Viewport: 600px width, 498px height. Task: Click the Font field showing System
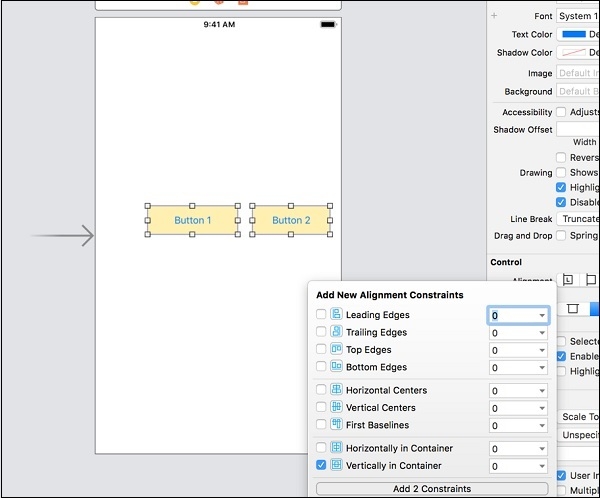coord(578,16)
